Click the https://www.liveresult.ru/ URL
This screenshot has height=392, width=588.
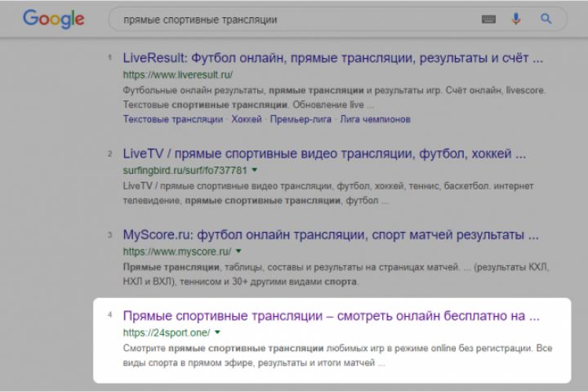pyautogui.click(x=178, y=74)
